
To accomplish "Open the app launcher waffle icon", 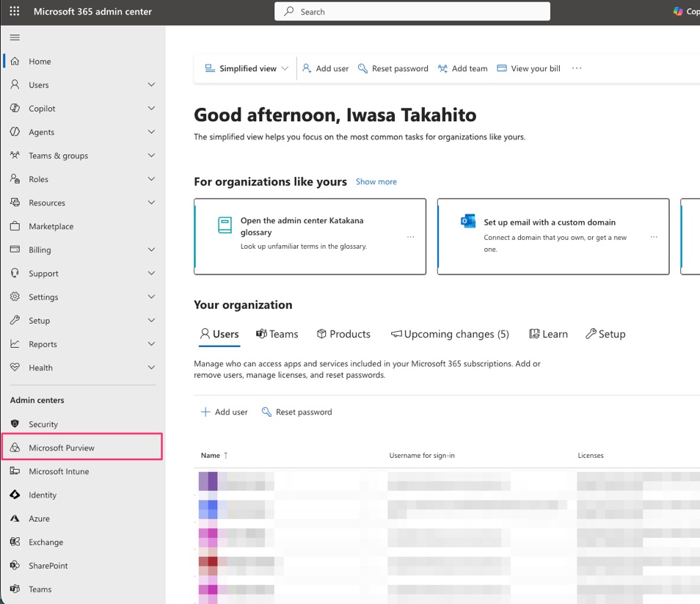I will [x=14, y=11].
